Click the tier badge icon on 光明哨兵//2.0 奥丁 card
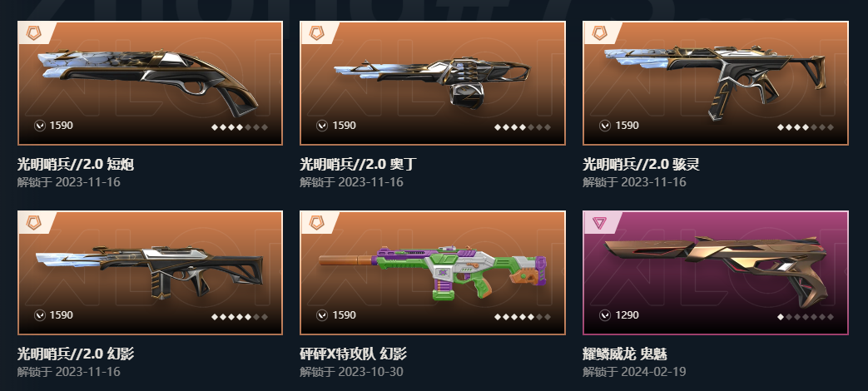Image resolution: width=868 pixels, height=391 pixels. tap(316, 33)
